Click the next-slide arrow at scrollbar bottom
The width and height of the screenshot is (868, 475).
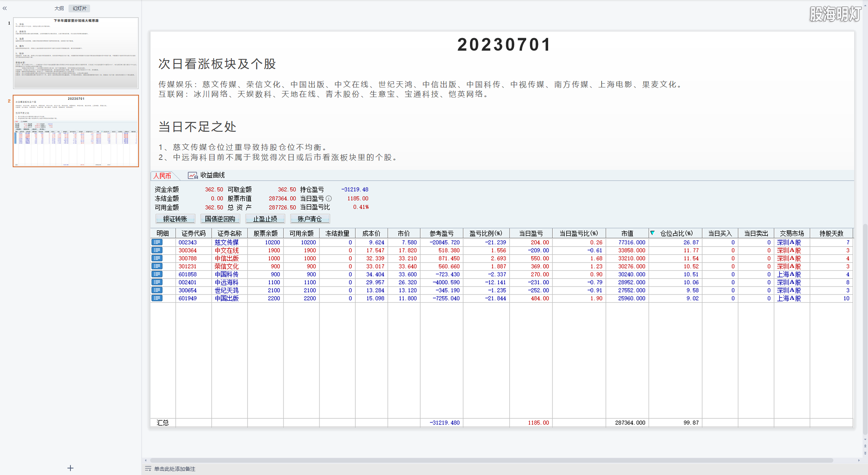tap(865, 453)
